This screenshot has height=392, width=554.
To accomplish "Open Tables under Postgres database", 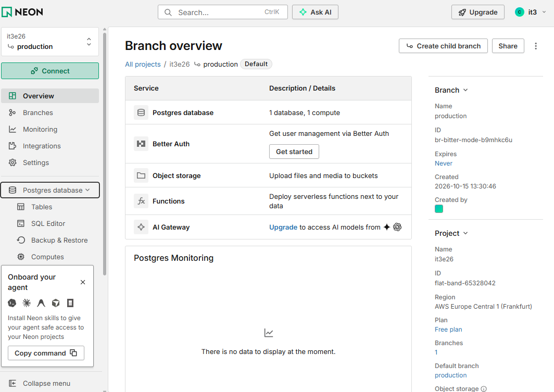I will click(x=42, y=207).
